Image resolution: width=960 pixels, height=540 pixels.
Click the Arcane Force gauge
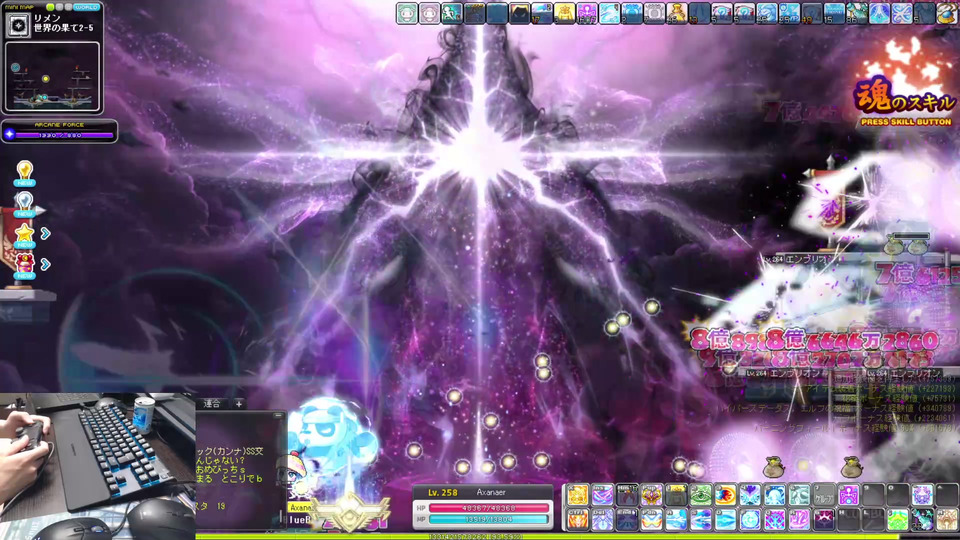59,131
